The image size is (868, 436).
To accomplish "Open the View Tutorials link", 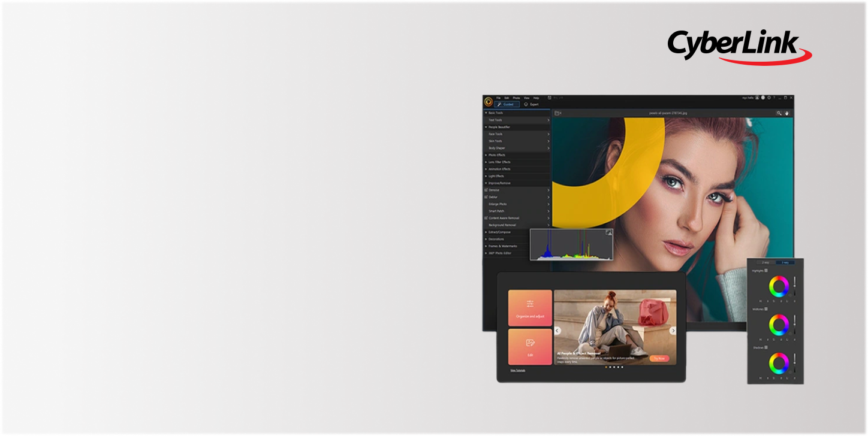I will tap(517, 371).
